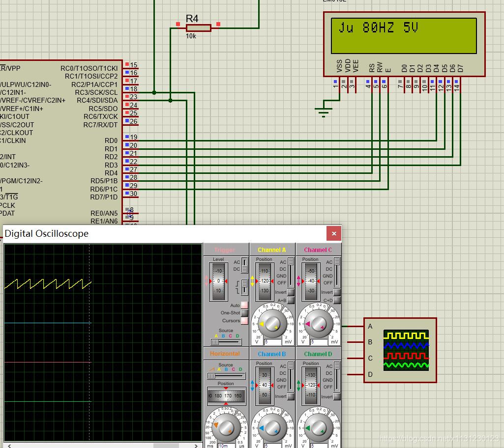Select the oscilloscope instrument on the schematic

coord(400,350)
